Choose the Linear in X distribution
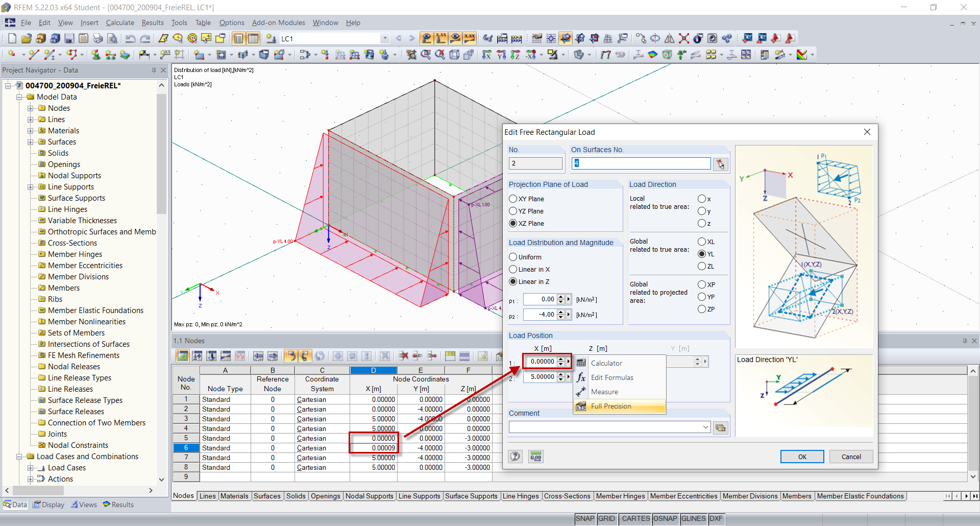This screenshot has height=526, width=980. click(x=513, y=269)
